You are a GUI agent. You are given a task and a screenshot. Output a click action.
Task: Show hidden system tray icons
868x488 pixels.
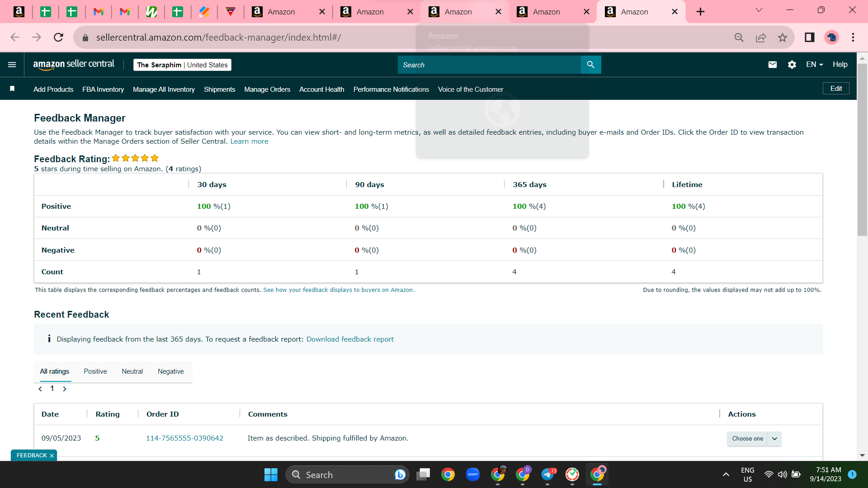(x=726, y=474)
